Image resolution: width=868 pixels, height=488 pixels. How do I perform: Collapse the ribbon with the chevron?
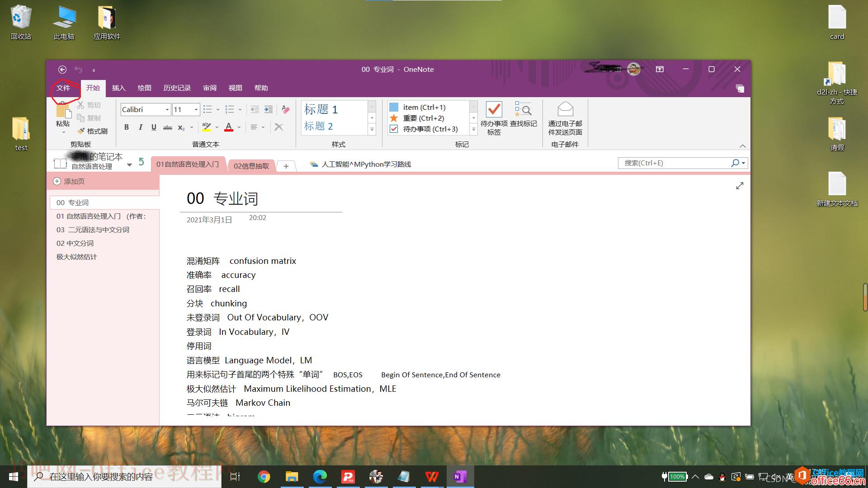[x=742, y=146]
